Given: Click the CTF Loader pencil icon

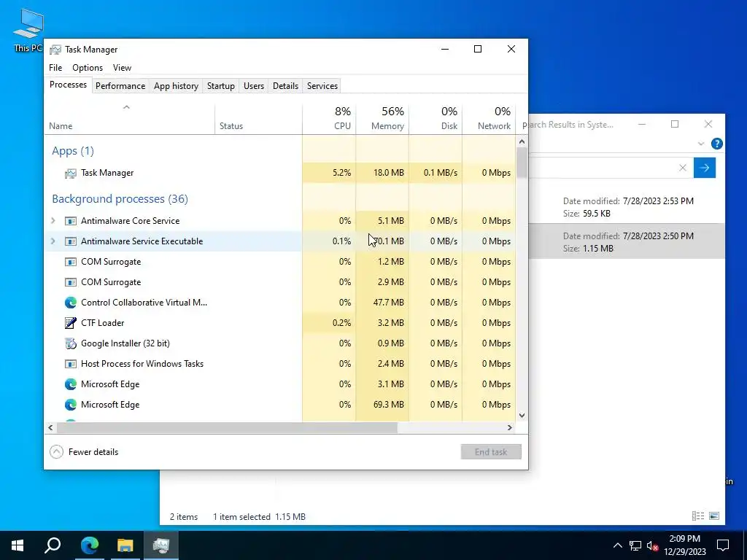Looking at the screenshot, I should (71, 323).
